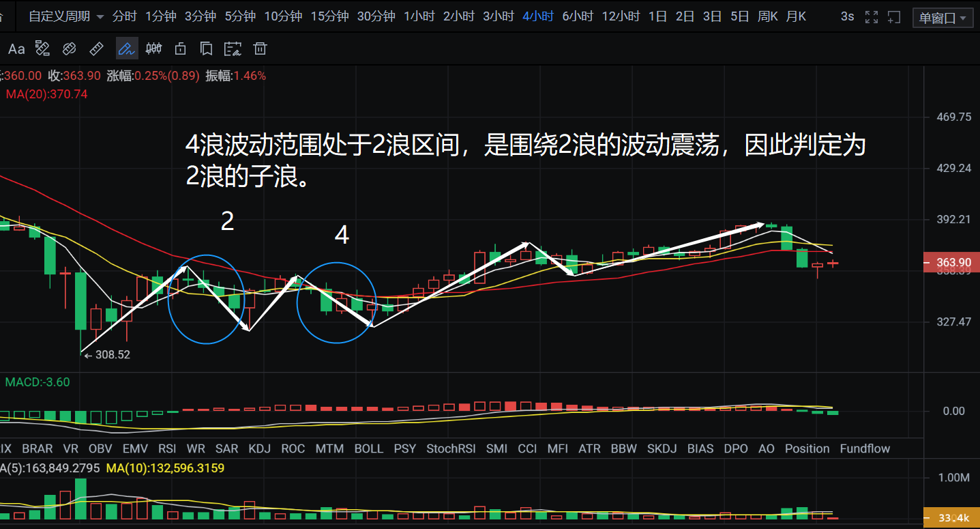
Task: Open the 3s refresh interval selector
Action: pos(847,16)
